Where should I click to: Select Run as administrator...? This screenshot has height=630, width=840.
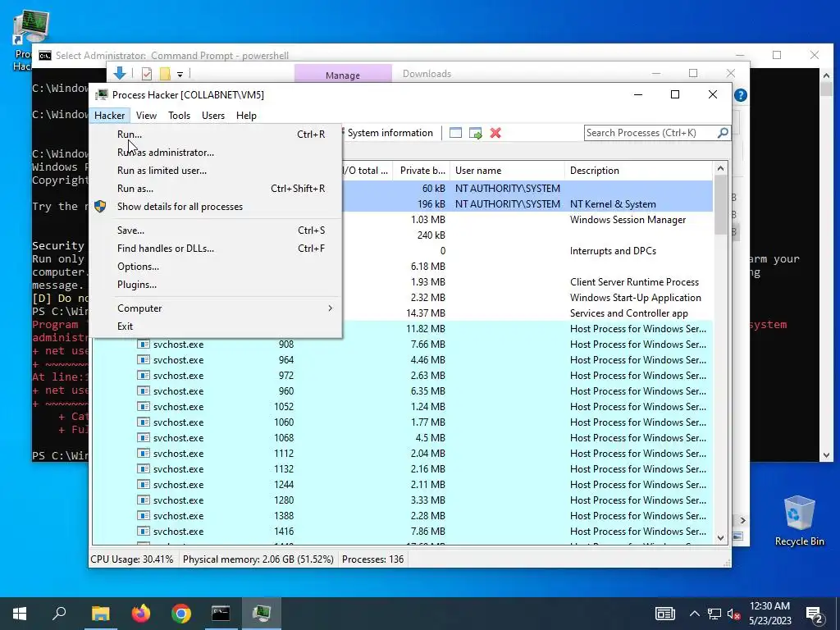tap(216, 152)
